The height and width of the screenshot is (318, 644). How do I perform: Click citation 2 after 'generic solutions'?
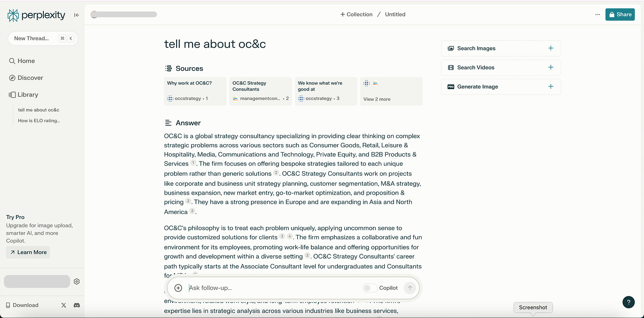[x=276, y=173]
